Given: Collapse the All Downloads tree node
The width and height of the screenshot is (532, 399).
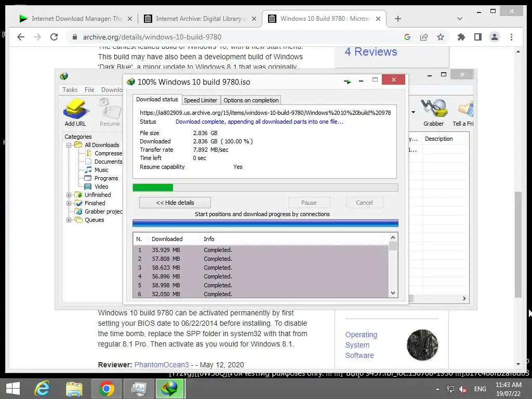Looking at the screenshot, I should pyautogui.click(x=69, y=145).
